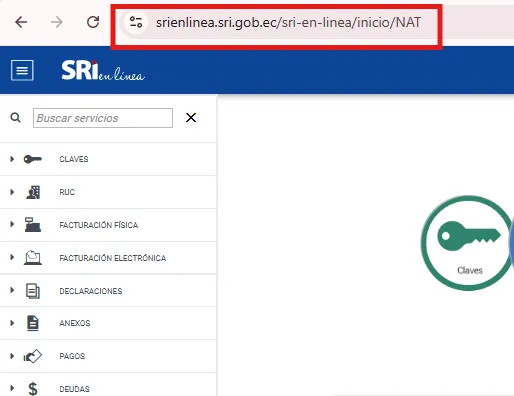The image size is (514, 396).
Task: Expand the CLAVES arrow
Action: click(x=12, y=159)
